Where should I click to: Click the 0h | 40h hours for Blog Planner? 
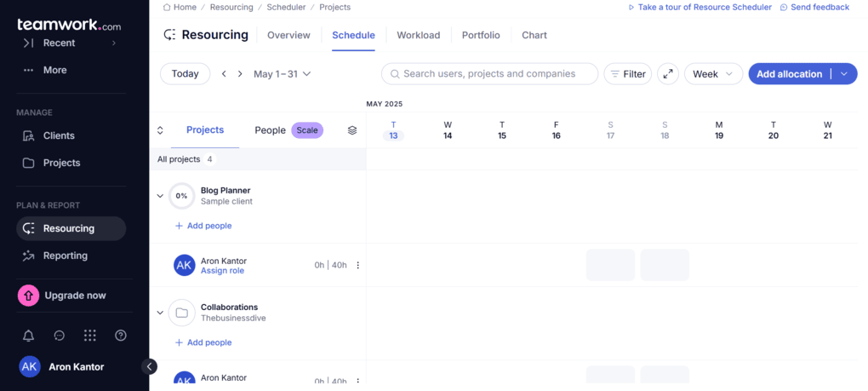click(x=330, y=265)
